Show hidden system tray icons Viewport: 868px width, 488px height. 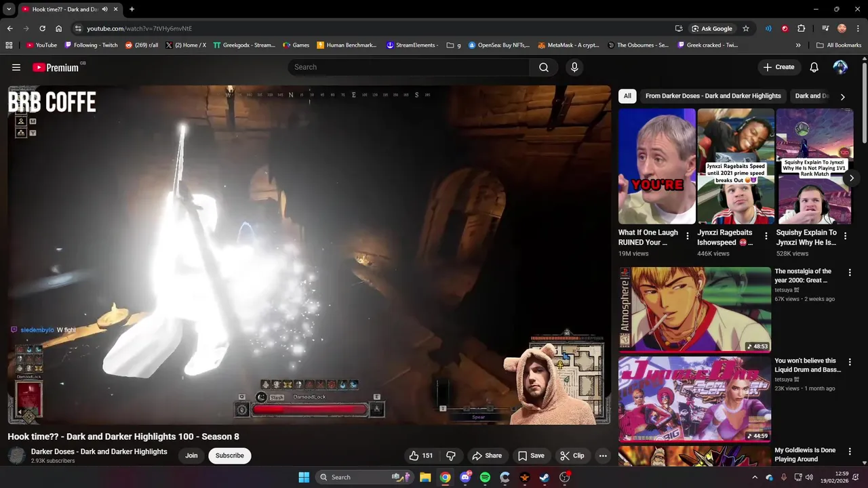(754, 477)
